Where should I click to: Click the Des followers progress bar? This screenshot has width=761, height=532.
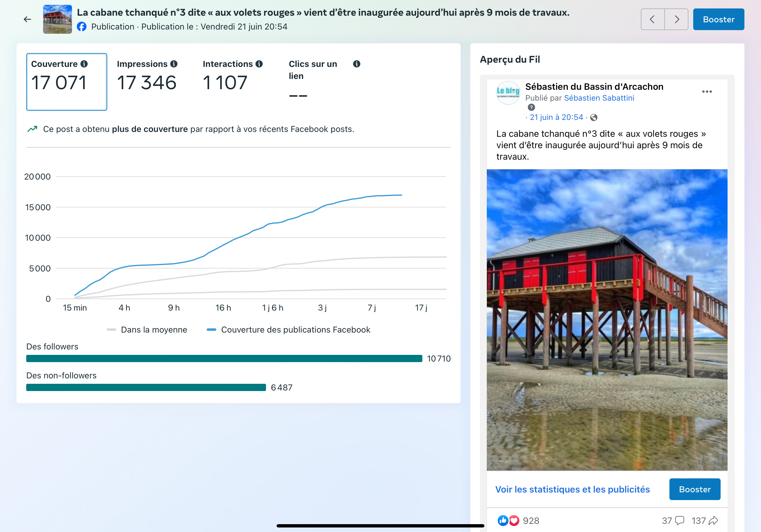click(224, 358)
